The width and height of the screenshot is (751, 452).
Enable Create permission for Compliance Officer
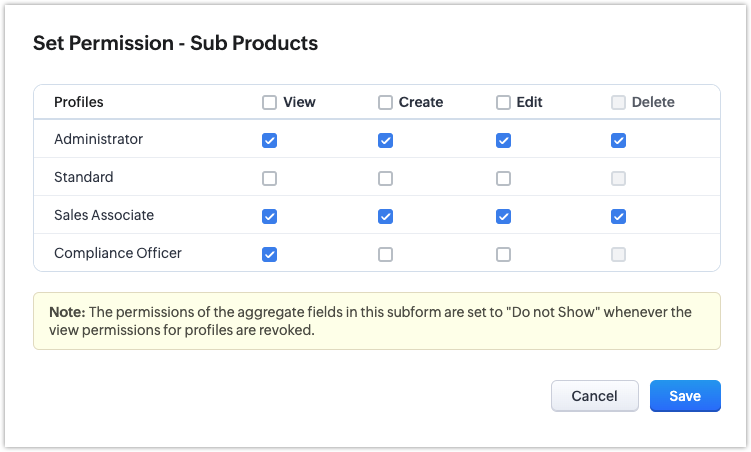pyautogui.click(x=385, y=255)
